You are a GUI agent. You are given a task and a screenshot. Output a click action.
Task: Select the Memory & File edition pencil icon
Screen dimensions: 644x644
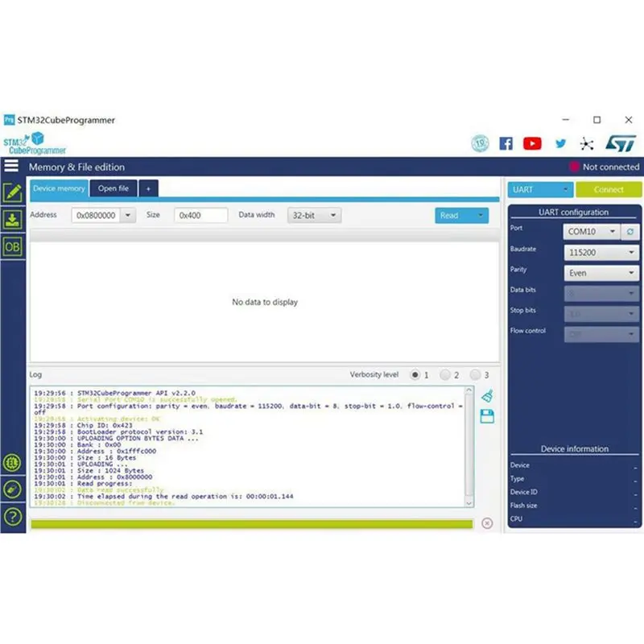click(12, 192)
